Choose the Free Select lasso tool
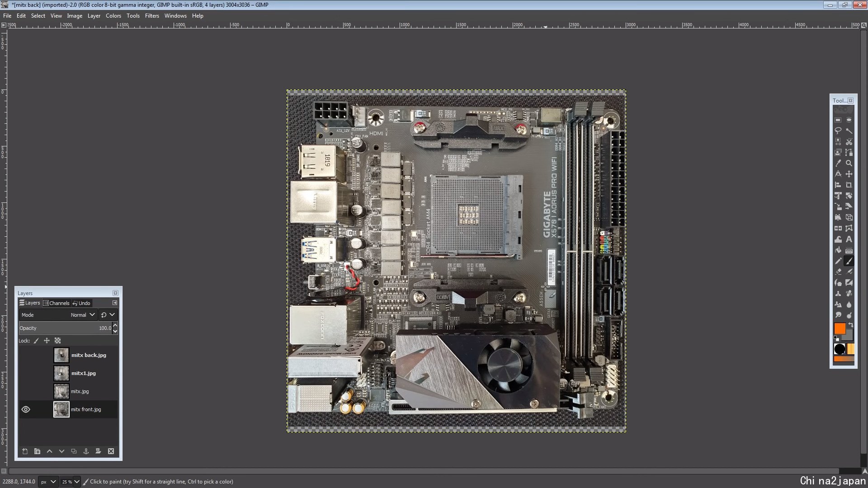Image resolution: width=868 pixels, height=488 pixels. pos(838,131)
